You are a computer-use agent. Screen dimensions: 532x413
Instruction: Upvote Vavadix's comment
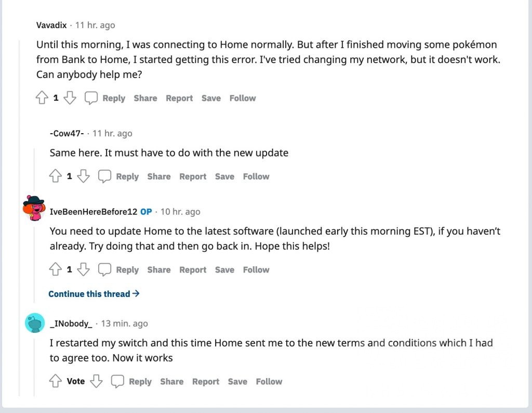42,98
